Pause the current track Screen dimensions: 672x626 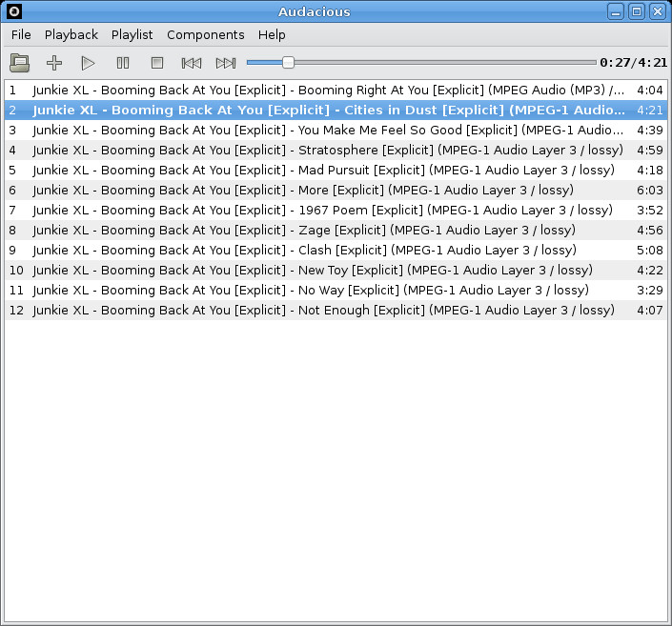pos(123,63)
